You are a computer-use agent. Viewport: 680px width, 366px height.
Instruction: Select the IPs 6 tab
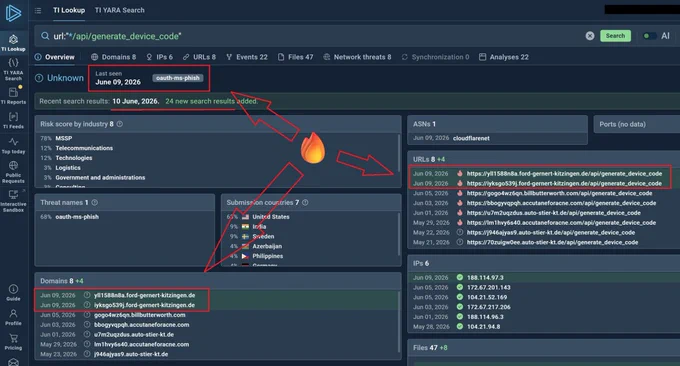click(x=160, y=57)
